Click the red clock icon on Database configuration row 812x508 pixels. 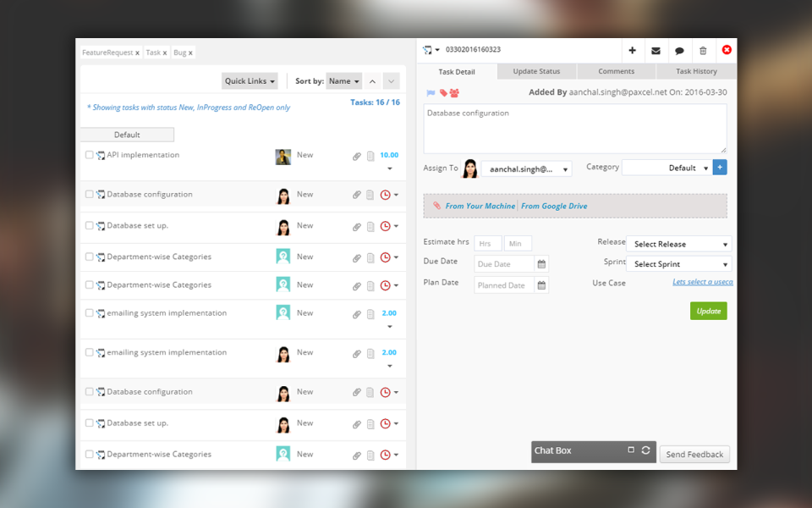click(x=387, y=195)
